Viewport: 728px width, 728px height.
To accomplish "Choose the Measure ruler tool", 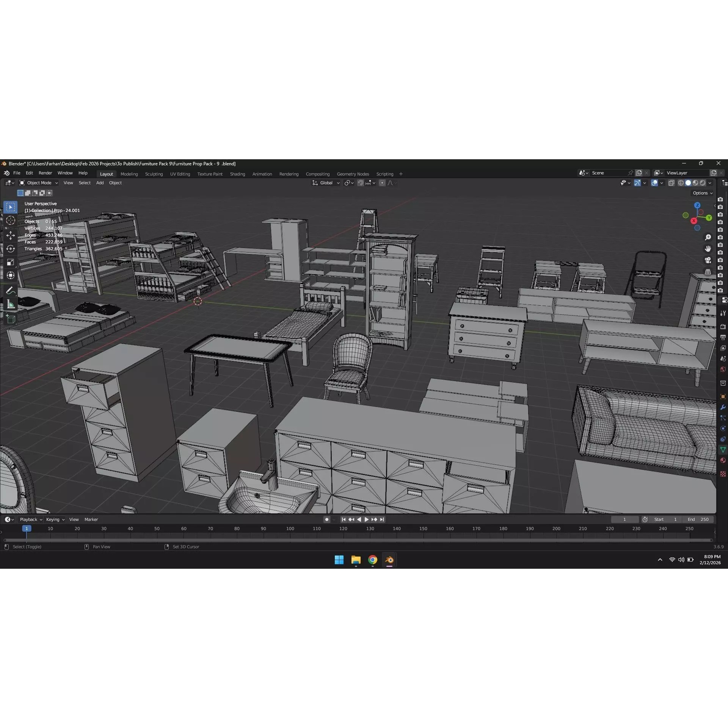I will click(11, 304).
